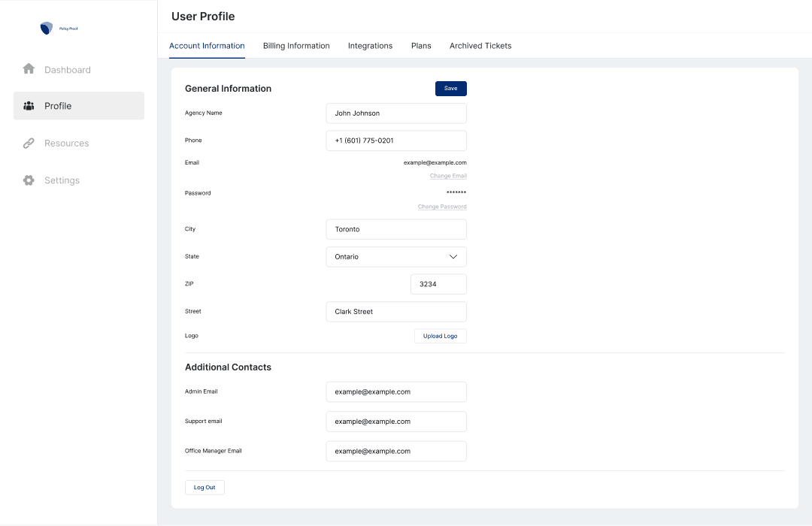The image size is (812, 526).
Task: Save the General Information changes
Action: click(450, 88)
